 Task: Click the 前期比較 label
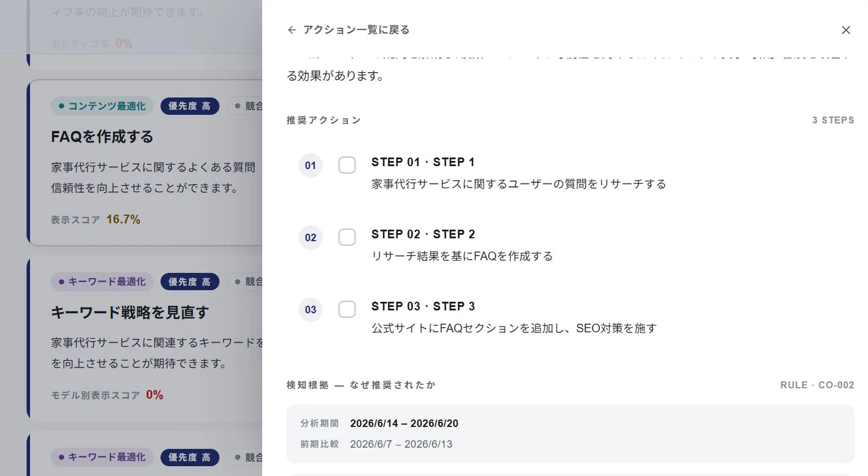[x=319, y=444]
